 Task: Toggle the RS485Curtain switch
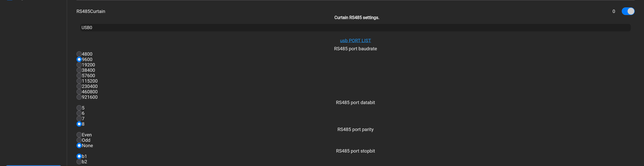click(628, 11)
